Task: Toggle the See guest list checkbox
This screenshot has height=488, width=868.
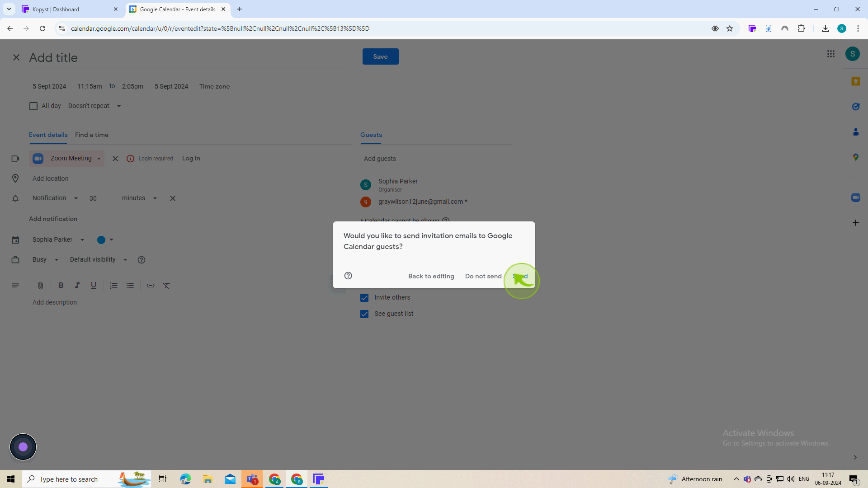Action: pyautogui.click(x=364, y=314)
